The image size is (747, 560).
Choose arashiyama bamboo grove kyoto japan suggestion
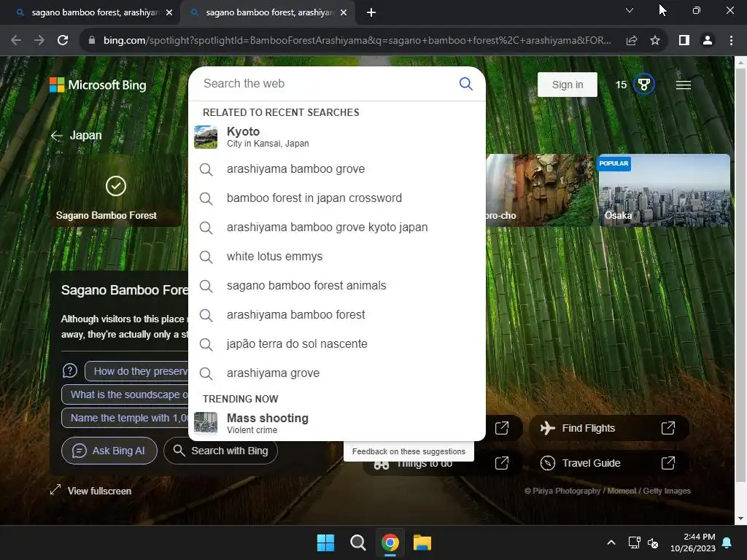[337, 227]
